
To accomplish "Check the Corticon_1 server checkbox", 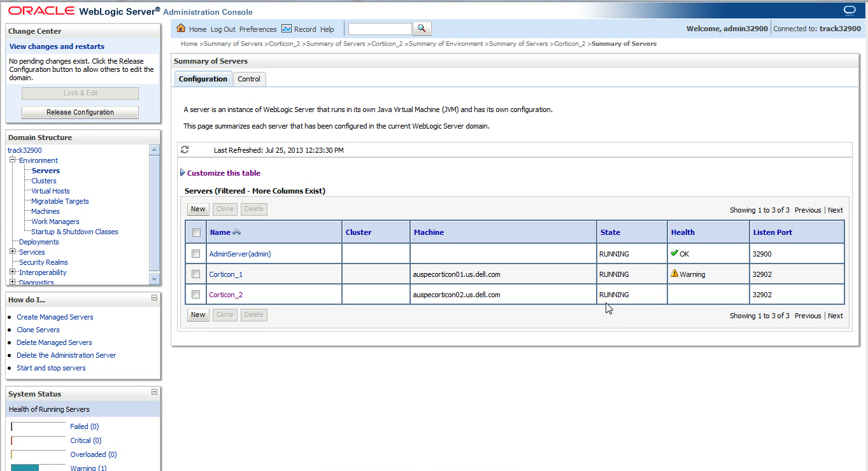I will [x=196, y=274].
